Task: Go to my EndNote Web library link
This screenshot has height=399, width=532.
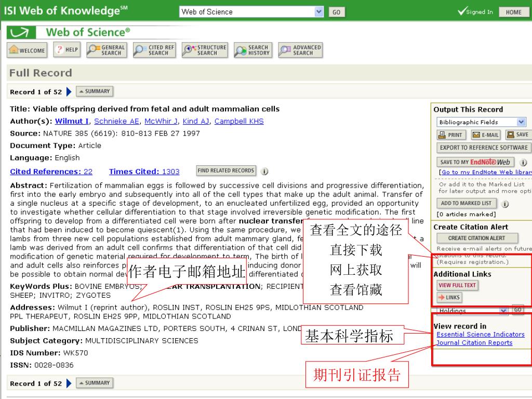Action: (x=486, y=172)
